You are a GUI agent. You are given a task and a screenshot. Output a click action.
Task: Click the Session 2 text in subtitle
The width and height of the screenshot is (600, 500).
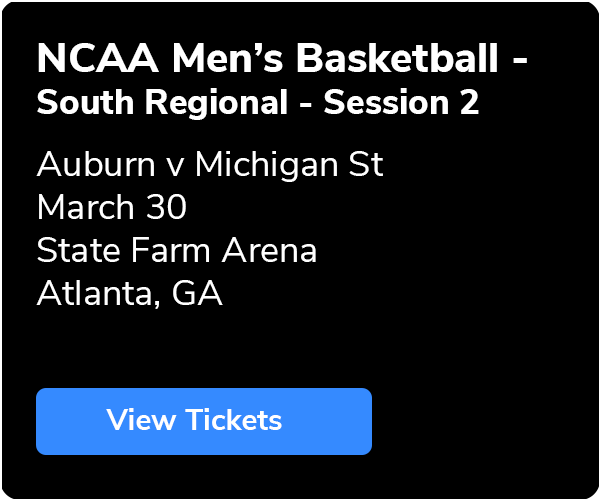click(x=401, y=102)
